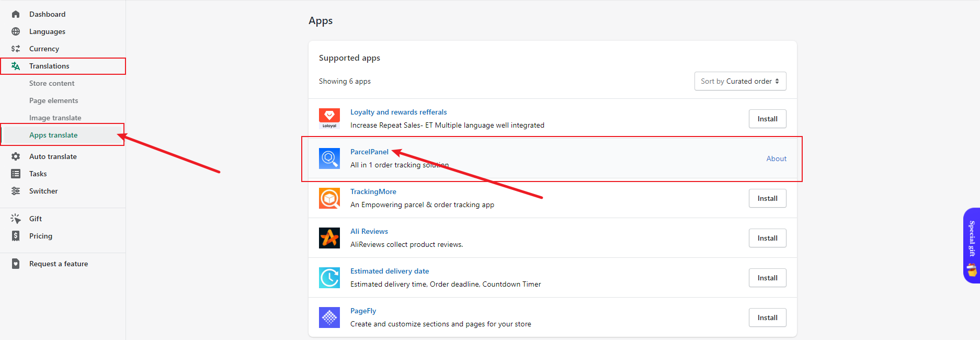Open the PageFly app link
The width and height of the screenshot is (980, 340).
[x=363, y=311]
